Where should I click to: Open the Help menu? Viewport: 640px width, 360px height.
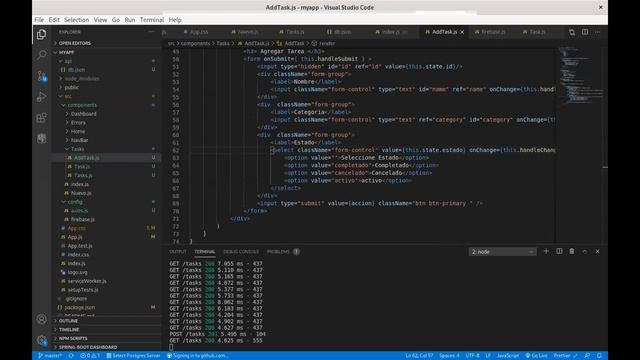[175, 20]
